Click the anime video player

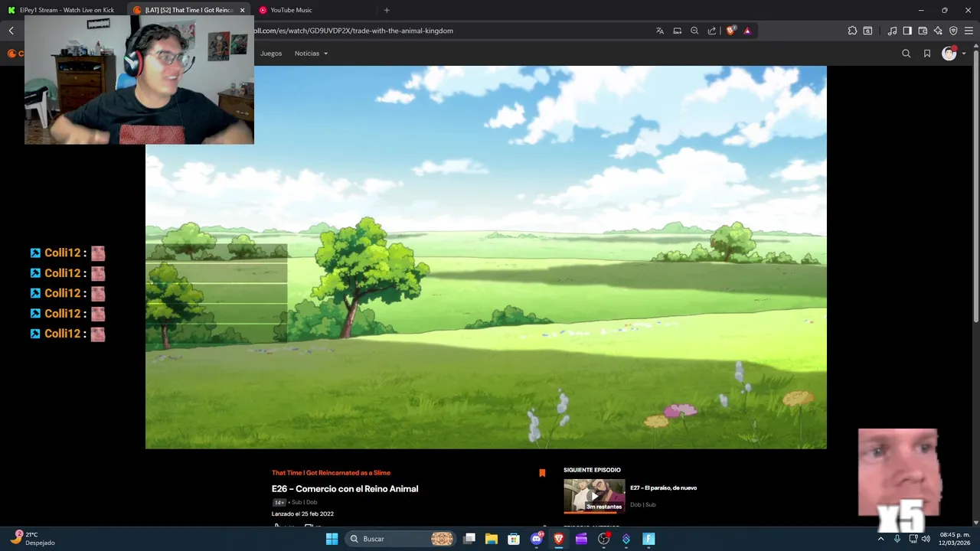486,257
